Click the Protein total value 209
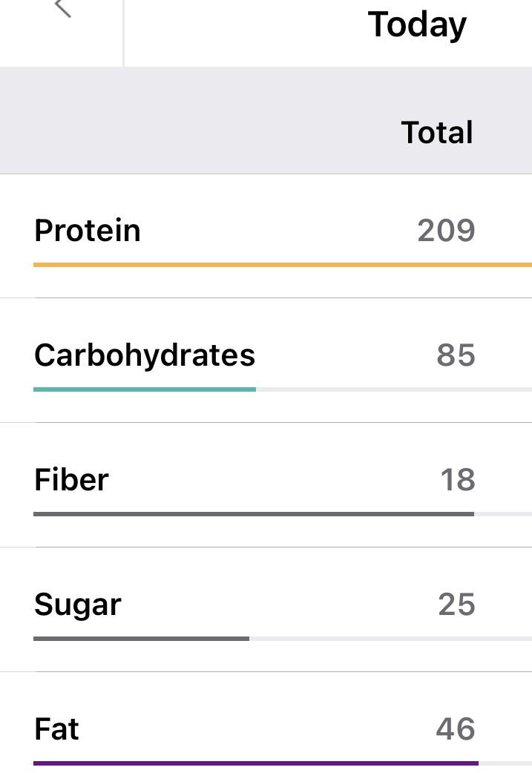 point(445,231)
